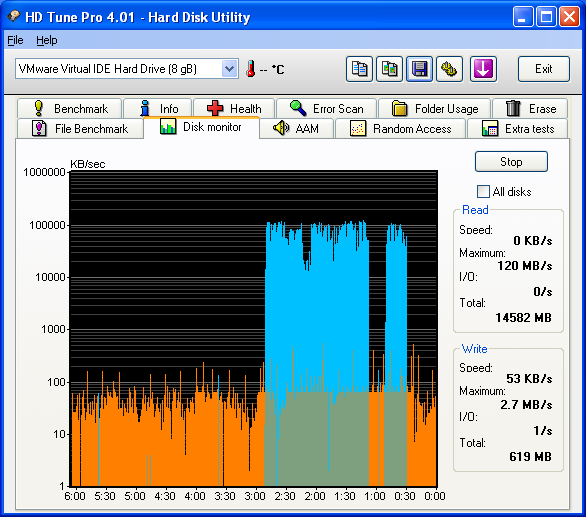Click the AAM speaker icon

281,128
